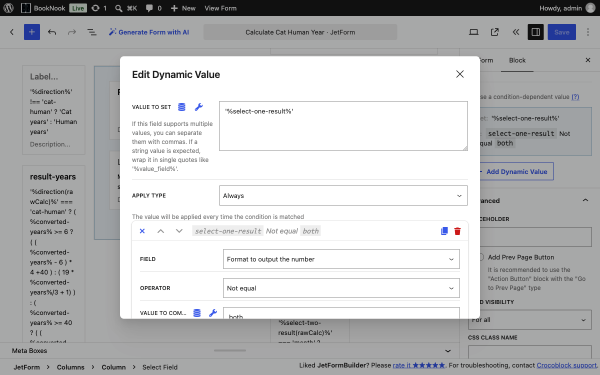The width and height of the screenshot is (600, 375).
Task: Click the Live status badge
Action: [x=78, y=8]
